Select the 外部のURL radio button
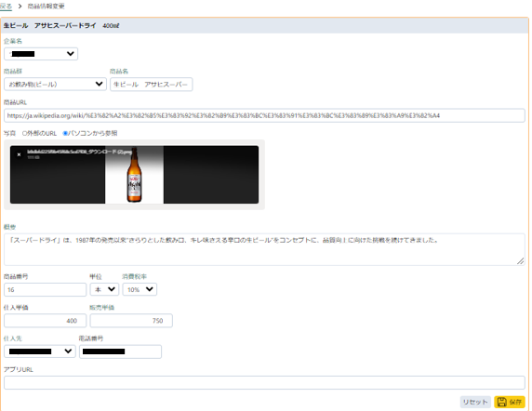Screen dimensions: 532x411 click(24, 133)
